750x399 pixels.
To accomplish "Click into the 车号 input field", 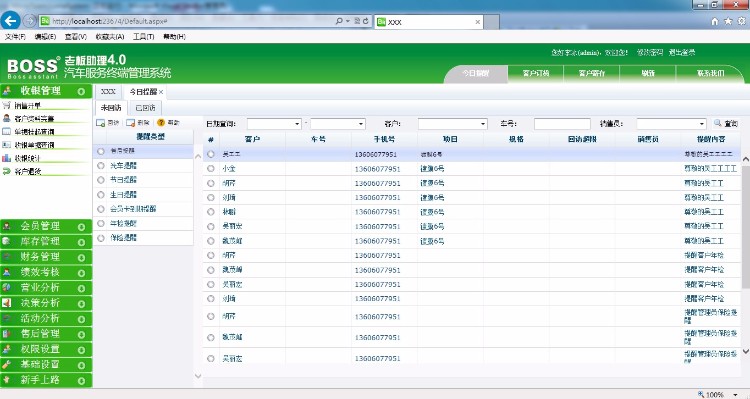I will [x=562, y=124].
